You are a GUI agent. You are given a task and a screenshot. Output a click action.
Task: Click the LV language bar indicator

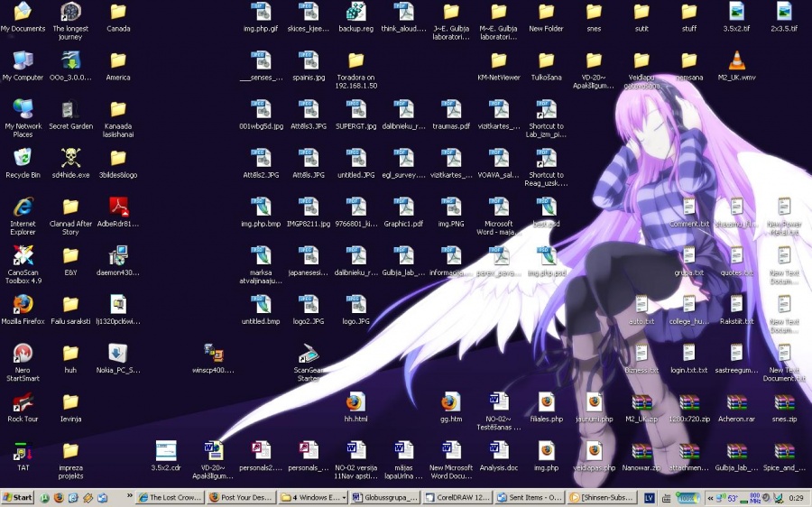pyautogui.click(x=649, y=498)
